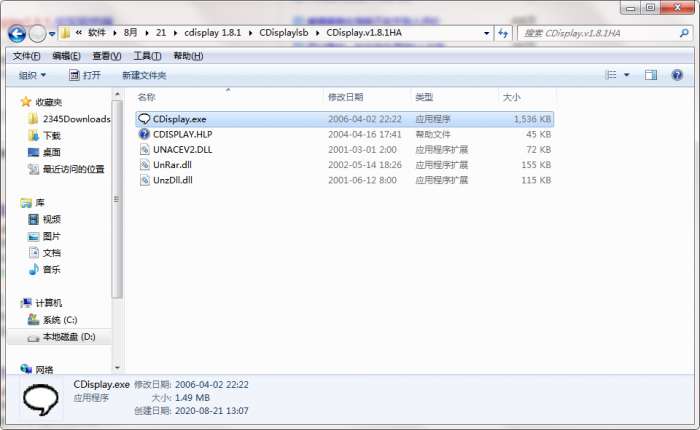The height and width of the screenshot is (430, 700).
Task: Click the Back navigation arrow
Action: [17, 33]
